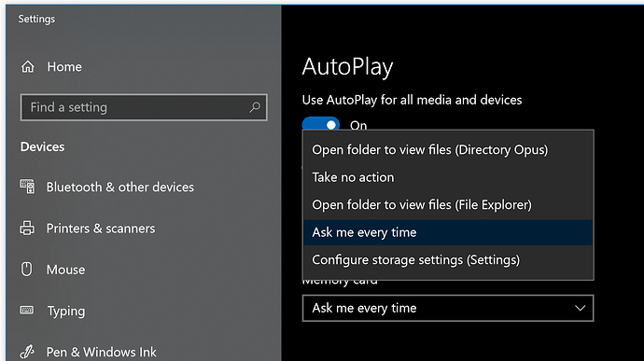The height and width of the screenshot is (361, 644).
Task: Toggle Use AutoPlay for all media switch
Action: click(x=321, y=123)
